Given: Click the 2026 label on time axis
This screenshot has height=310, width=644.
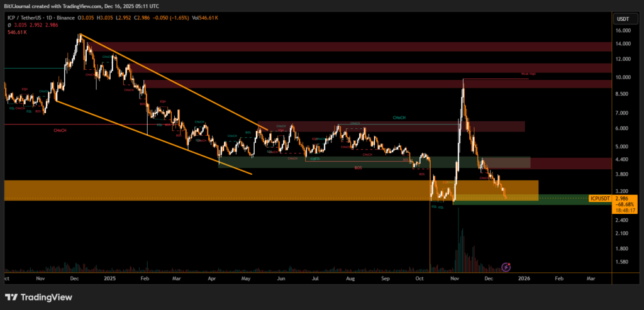Looking at the screenshot, I should click(523, 277).
